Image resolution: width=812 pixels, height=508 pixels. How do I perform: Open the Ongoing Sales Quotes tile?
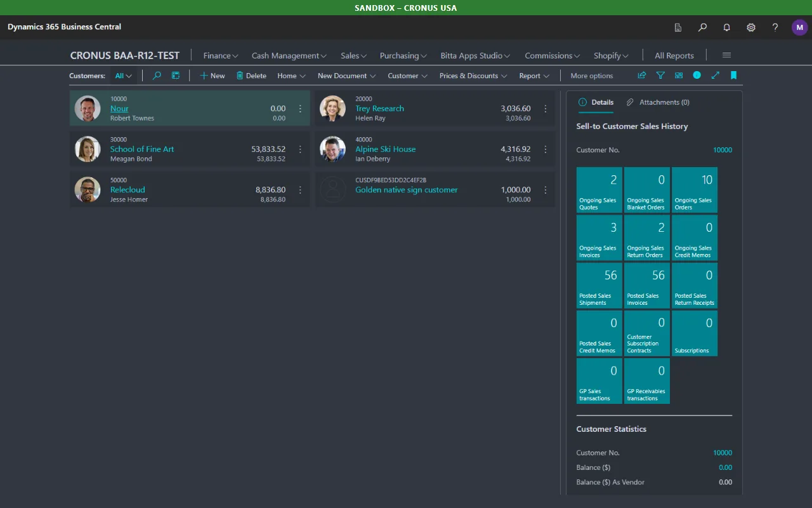pyautogui.click(x=599, y=190)
